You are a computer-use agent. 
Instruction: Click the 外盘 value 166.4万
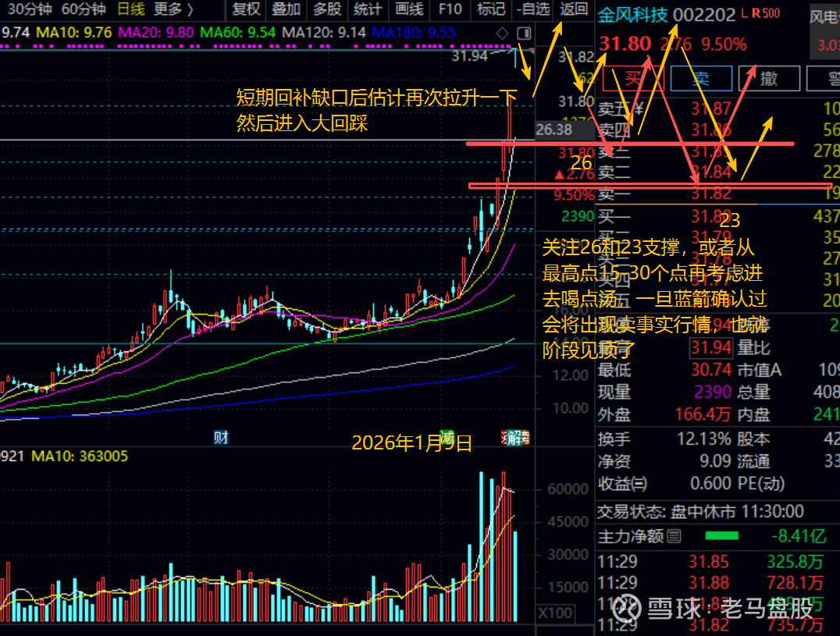pos(703,414)
